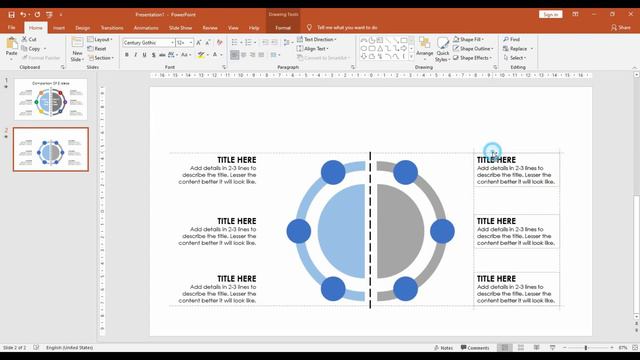
Task: Align text to the center
Action: point(244,55)
